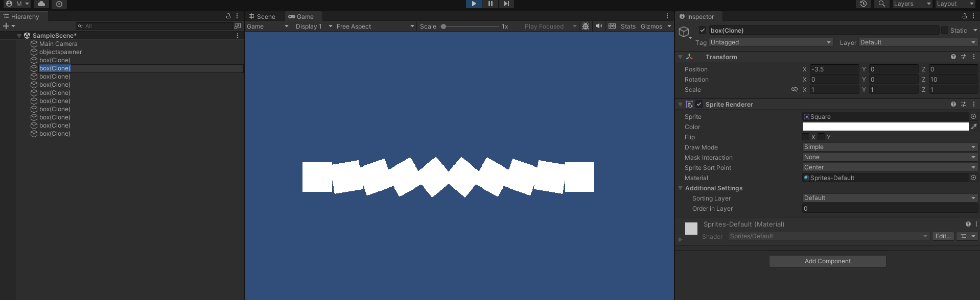This screenshot has height=300, width=980.
Task: Open the Gizmos dropdown arrow
Action: [x=669, y=27]
